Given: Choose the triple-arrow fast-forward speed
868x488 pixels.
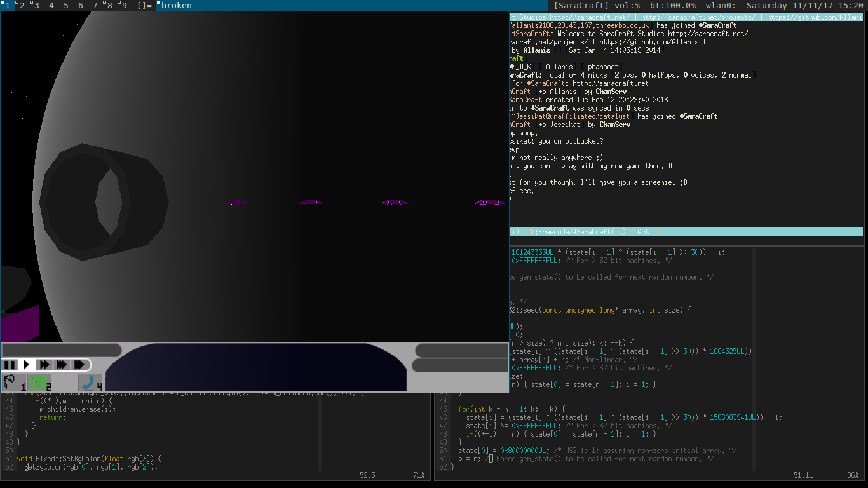Looking at the screenshot, I should coord(61,365).
